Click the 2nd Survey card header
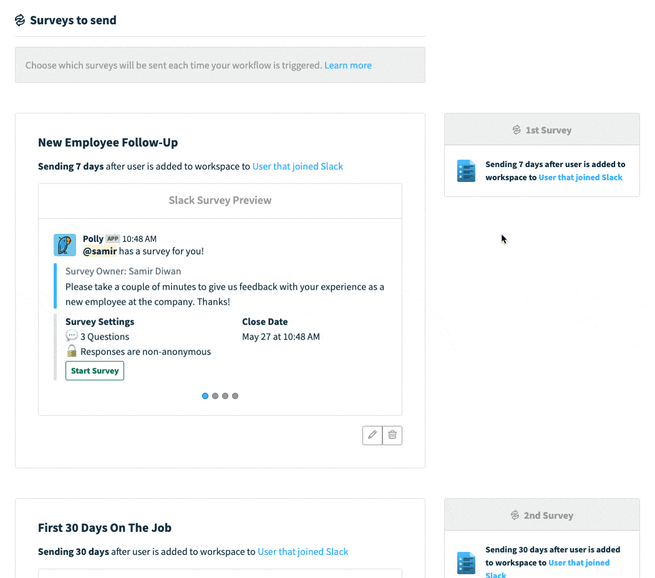Screen dimensions: 655x578 542,515
